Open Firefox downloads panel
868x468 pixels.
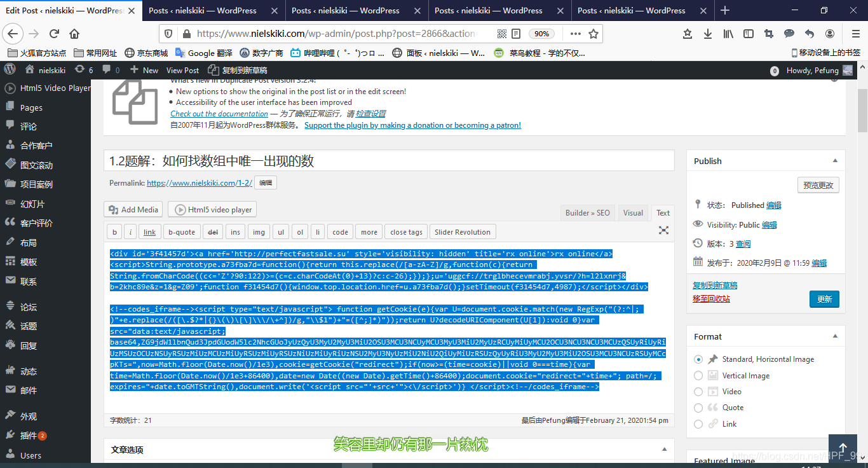[x=707, y=34]
